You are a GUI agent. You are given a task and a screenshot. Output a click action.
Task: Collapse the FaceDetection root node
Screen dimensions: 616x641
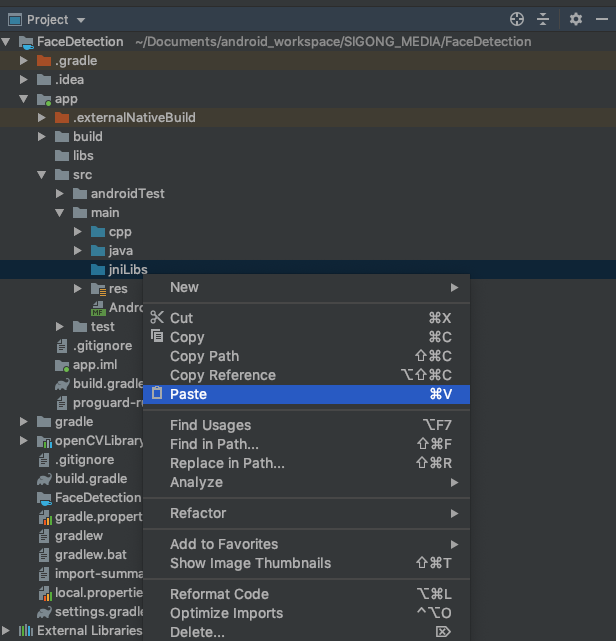click(6, 41)
